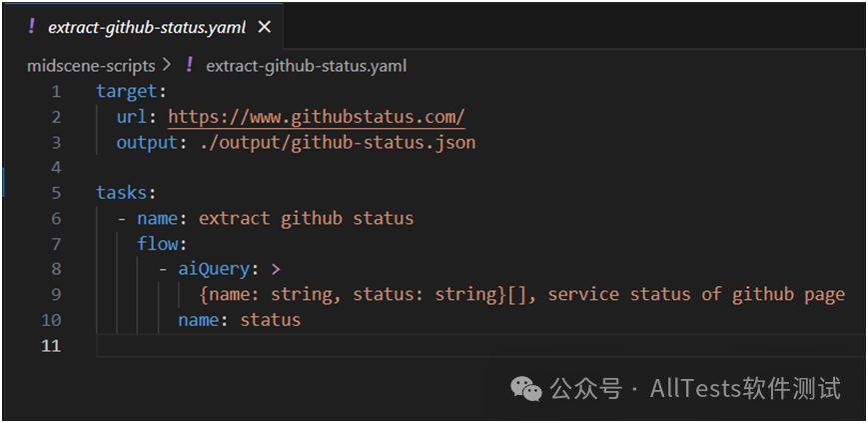Open the https://www.githubstatus.com/ link
The width and height of the screenshot is (868, 423).
pos(316,118)
